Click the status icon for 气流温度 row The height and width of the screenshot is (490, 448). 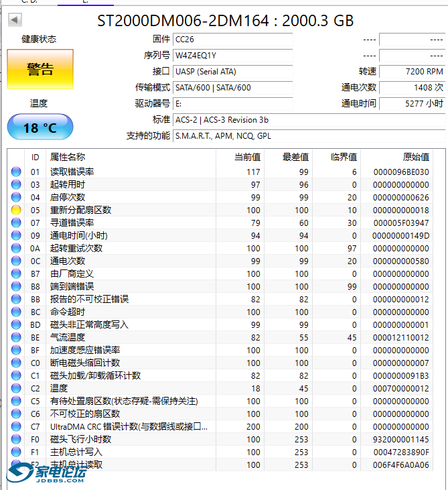point(16,337)
